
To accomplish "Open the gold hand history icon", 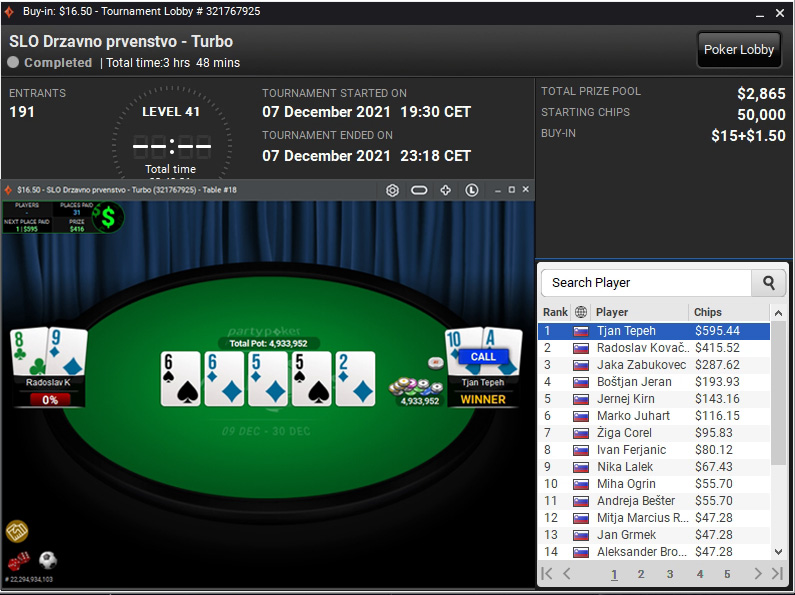I will (x=17, y=531).
